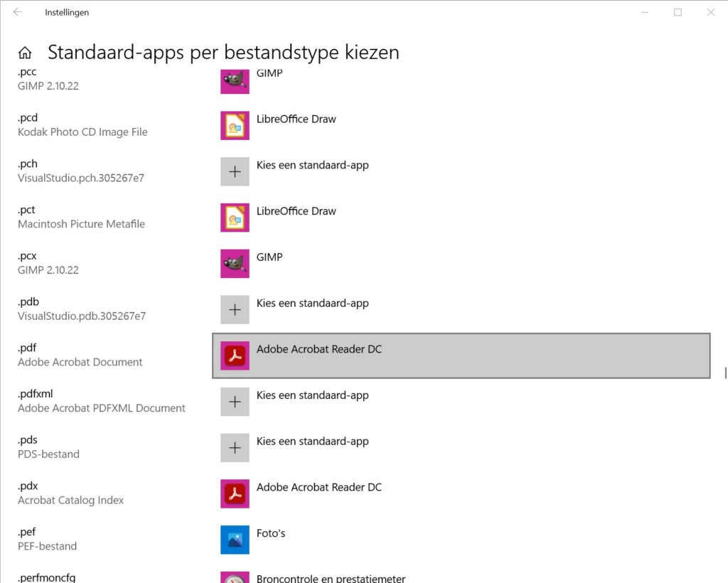Click the .perfmoncfg extension label
Screen dimensions: 728x583
46,578
